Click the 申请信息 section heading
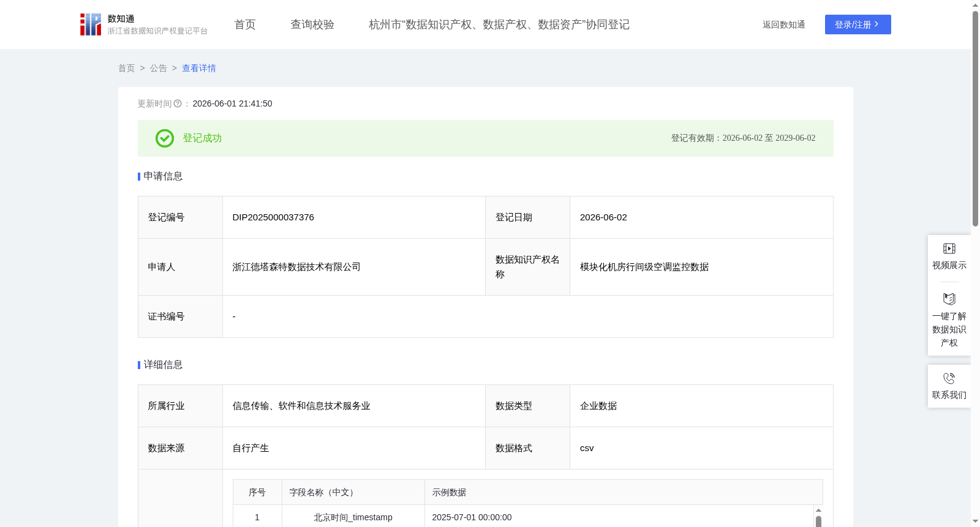980x527 pixels. point(163,176)
